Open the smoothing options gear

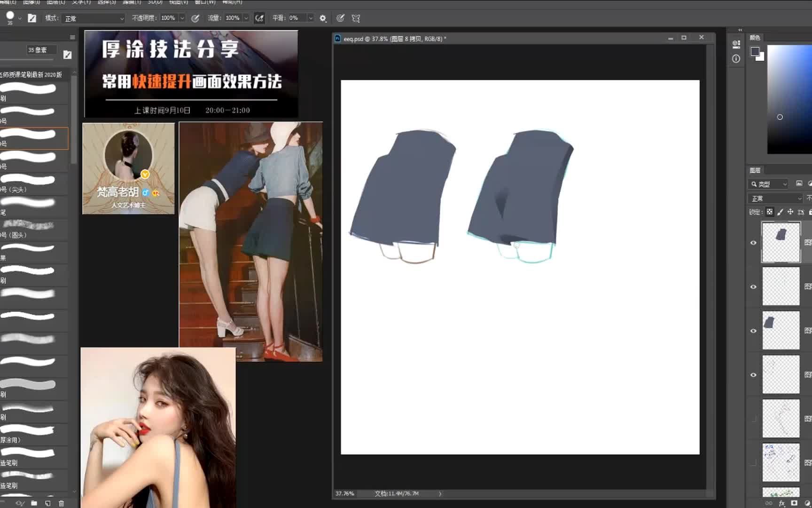[x=322, y=18]
